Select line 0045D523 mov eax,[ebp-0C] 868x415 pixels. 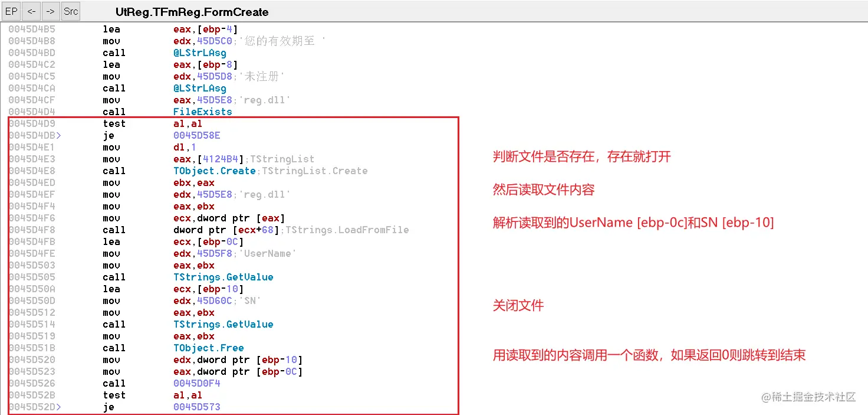(x=156, y=371)
